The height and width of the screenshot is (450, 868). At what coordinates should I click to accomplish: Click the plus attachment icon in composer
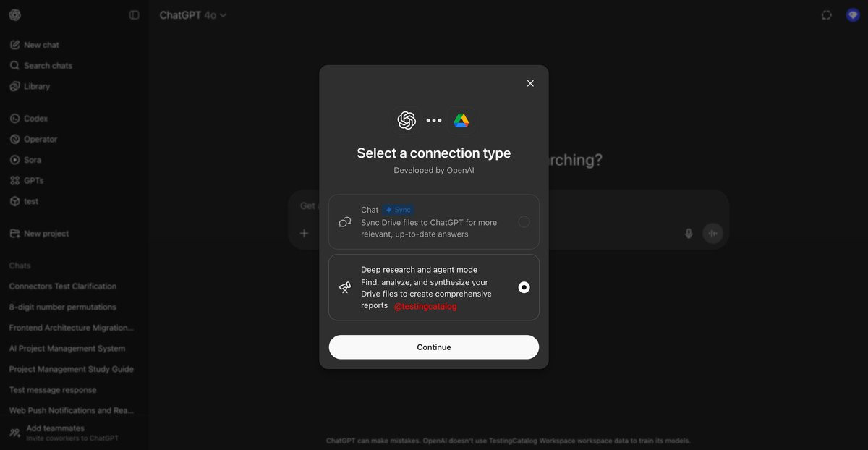(x=305, y=233)
